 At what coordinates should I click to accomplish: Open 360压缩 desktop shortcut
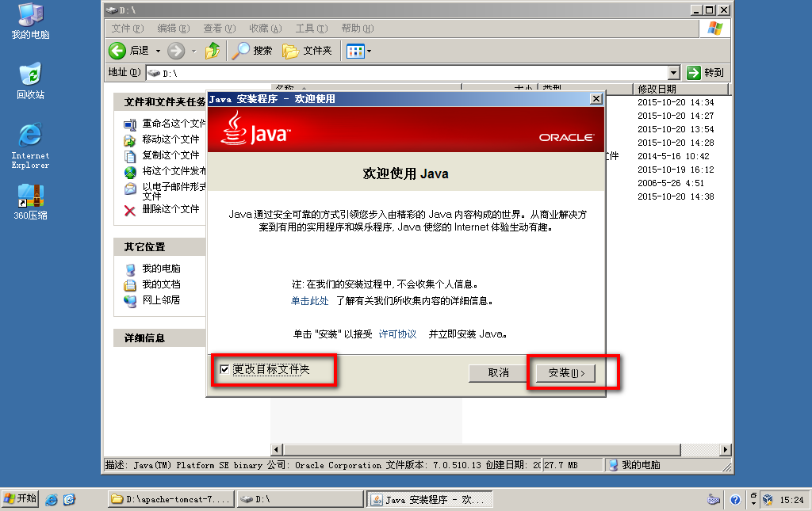tap(30, 202)
